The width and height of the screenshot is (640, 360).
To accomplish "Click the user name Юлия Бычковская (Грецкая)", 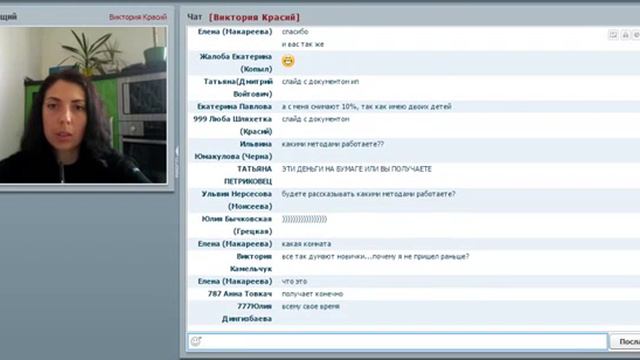I will [x=237, y=225].
